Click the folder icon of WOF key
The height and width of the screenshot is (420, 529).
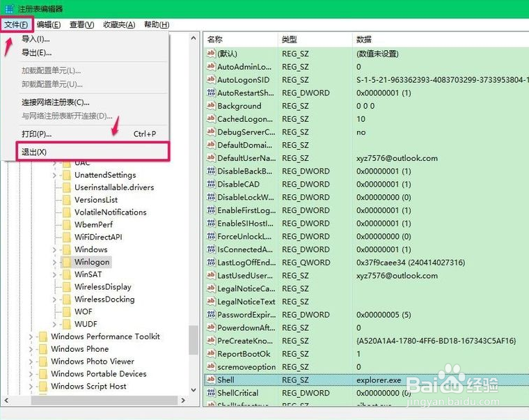[x=67, y=311]
